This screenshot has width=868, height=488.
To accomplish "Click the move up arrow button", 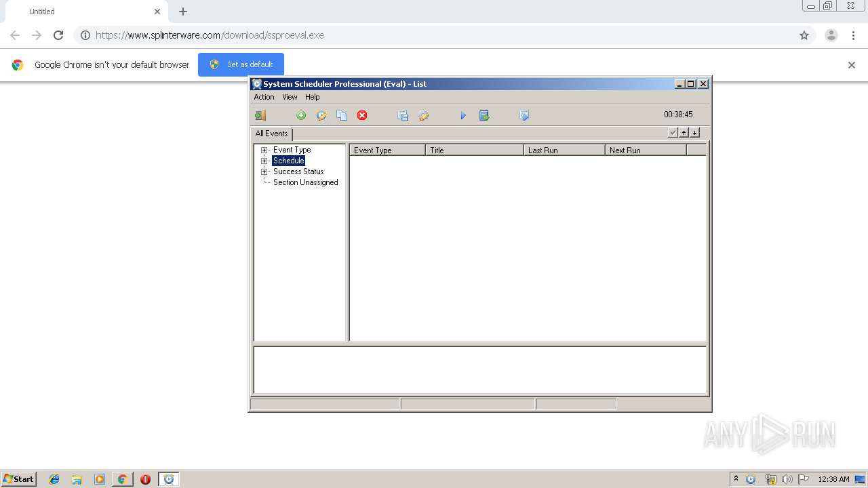I will (x=684, y=133).
